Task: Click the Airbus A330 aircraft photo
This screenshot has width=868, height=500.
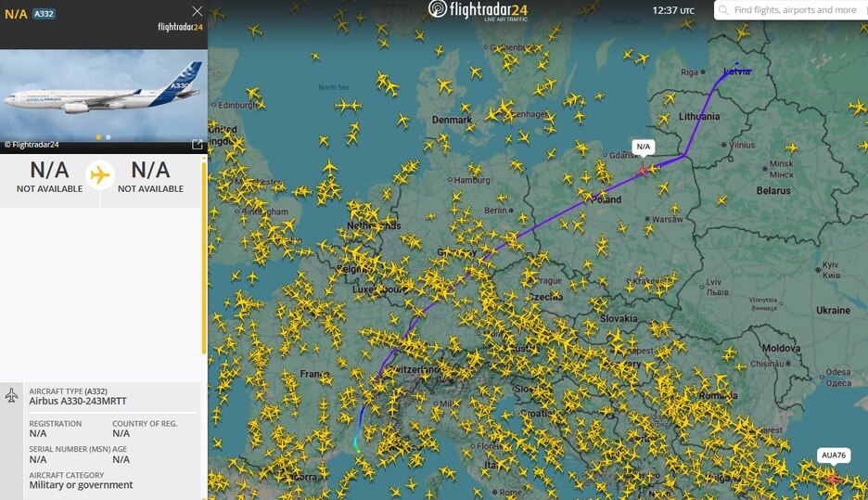Action: (x=104, y=96)
